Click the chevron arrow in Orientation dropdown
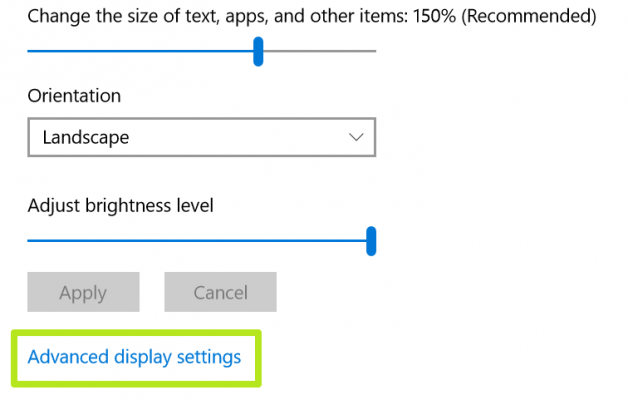The image size is (628, 400). (356, 137)
